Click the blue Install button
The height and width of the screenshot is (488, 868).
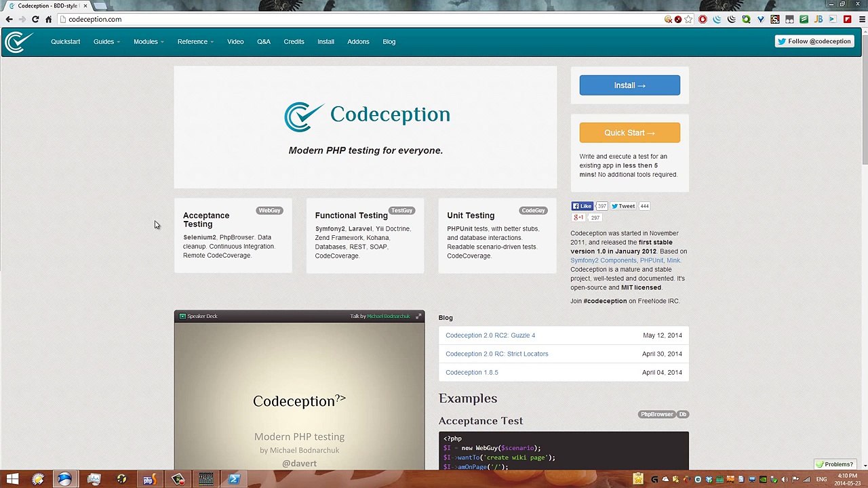point(629,85)
